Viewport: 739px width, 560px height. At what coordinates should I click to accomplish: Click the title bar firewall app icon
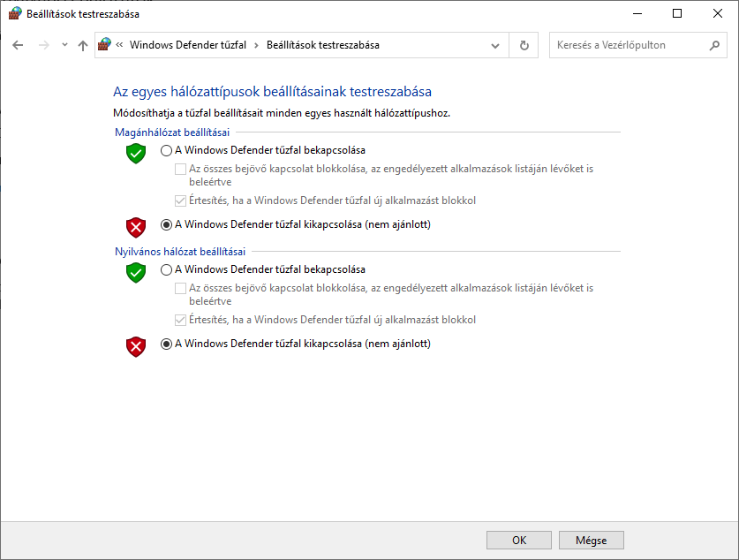(15, 13)
